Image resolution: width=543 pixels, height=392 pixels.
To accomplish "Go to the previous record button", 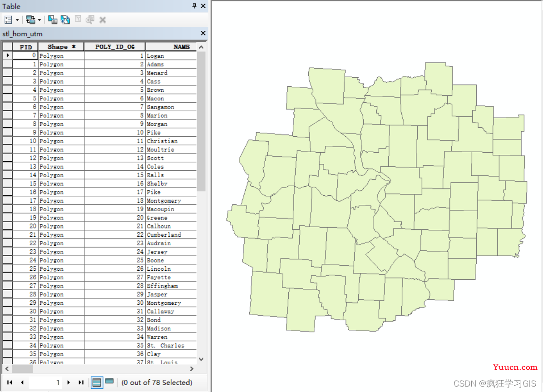I will [22, 382].
